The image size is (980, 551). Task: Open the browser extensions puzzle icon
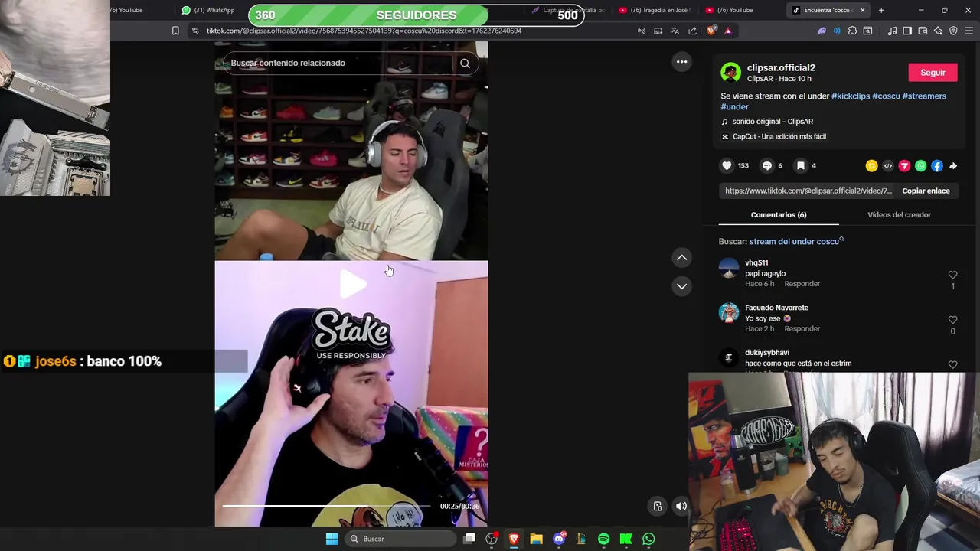click(852, 31)
